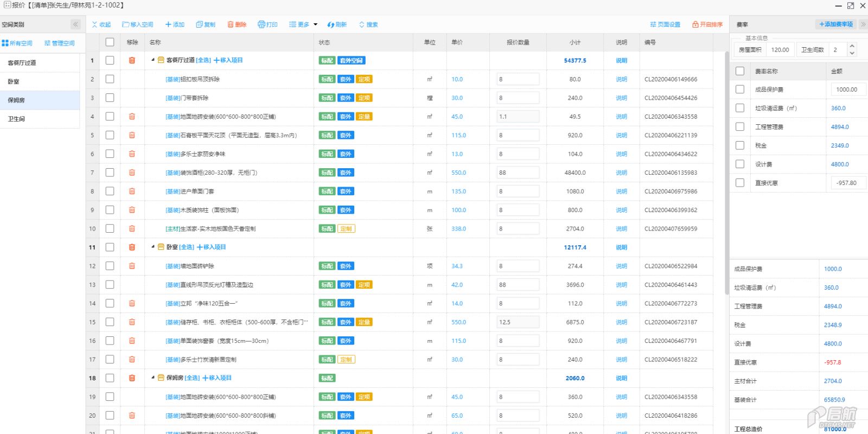868x434 pixels.
Task: Tick the checkbox for row 10
Action: coord(110,228)
